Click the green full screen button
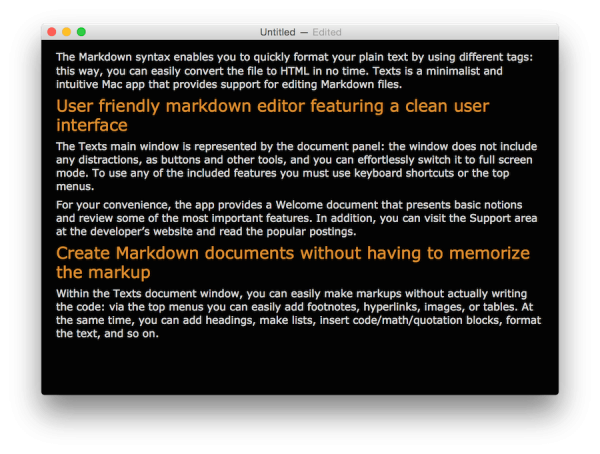This screenshot has height=454, width=600. point(81,32)
